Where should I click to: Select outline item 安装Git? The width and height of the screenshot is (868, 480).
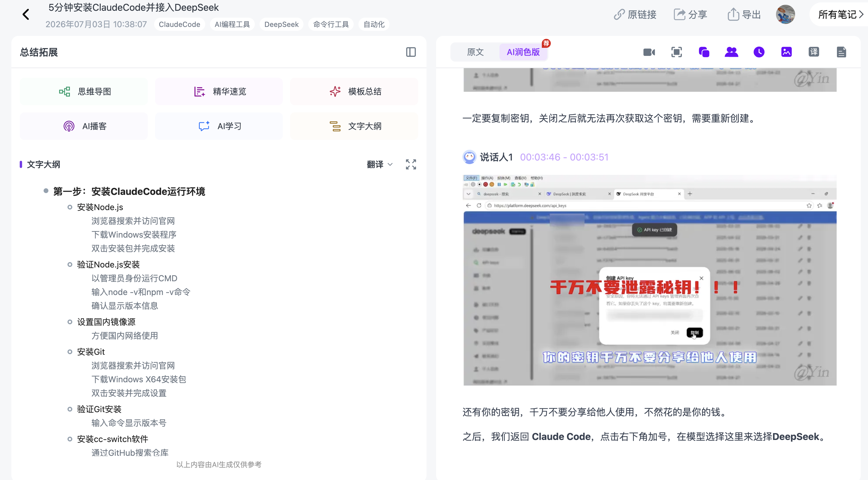[x=91, y=351]
